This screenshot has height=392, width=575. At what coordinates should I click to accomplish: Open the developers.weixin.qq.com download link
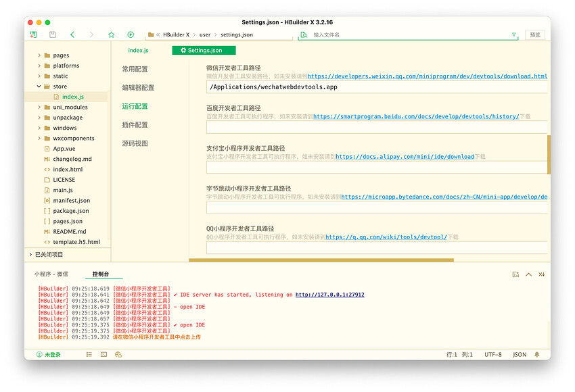428,76
